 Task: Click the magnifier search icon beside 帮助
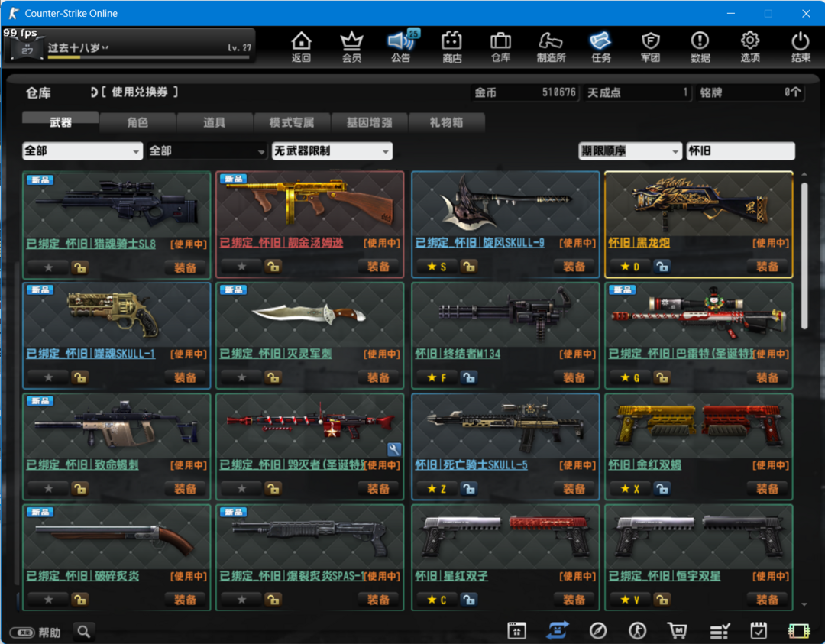84,631
